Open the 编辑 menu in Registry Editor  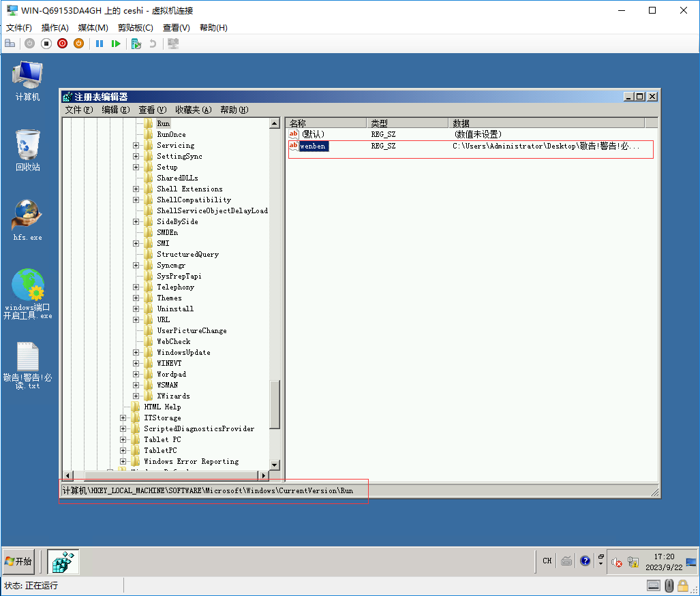(113, 110)
